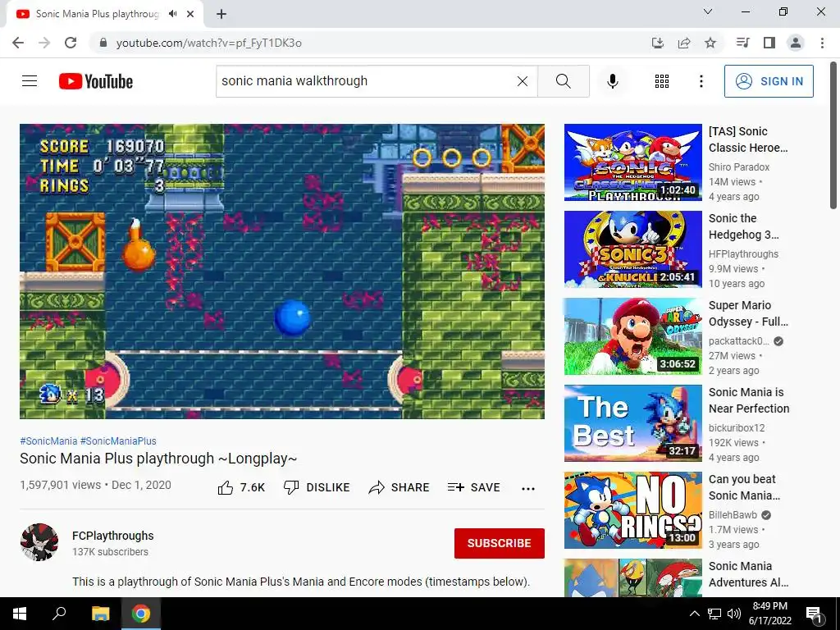Click SIGN IN button

pyautogui.click(x=769, y=81)
